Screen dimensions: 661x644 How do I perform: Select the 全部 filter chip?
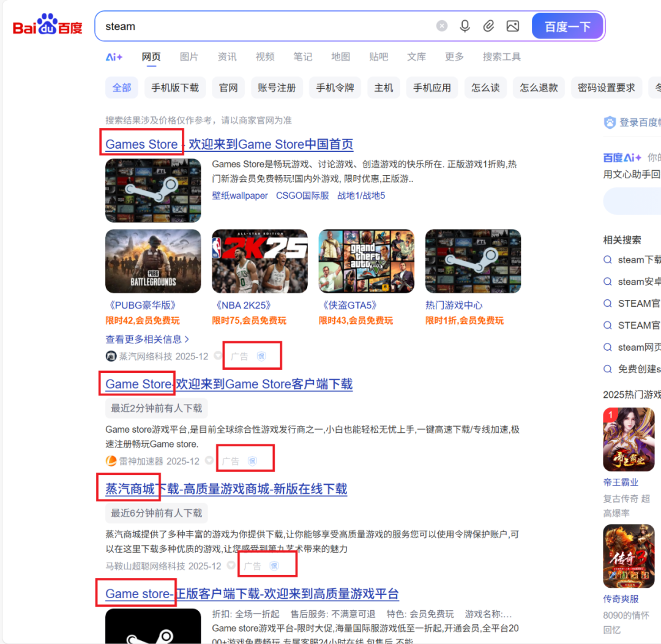(x=122, y=88)
